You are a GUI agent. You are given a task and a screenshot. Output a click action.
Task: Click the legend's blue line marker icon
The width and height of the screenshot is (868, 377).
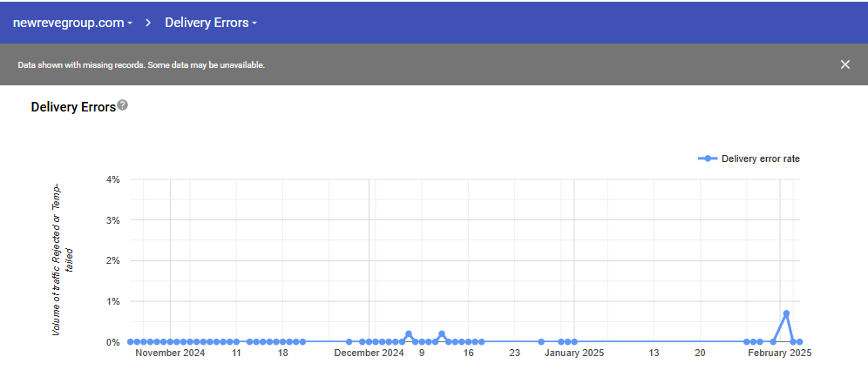pyautogui.click(x=708, y=158)
